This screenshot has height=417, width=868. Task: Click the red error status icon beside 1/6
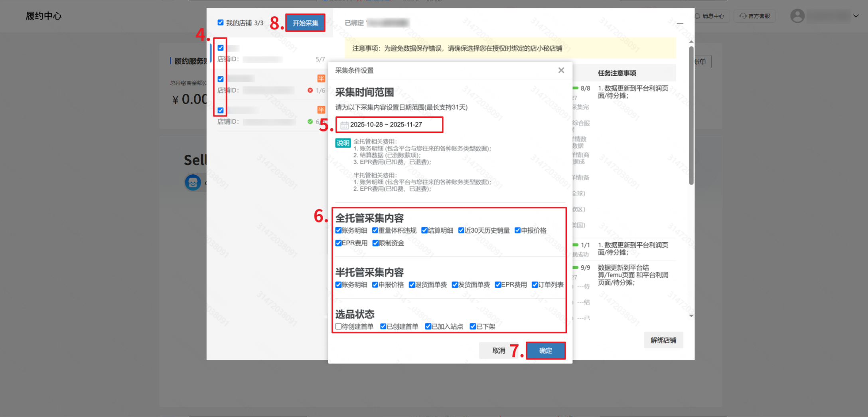tap(310, 91)
